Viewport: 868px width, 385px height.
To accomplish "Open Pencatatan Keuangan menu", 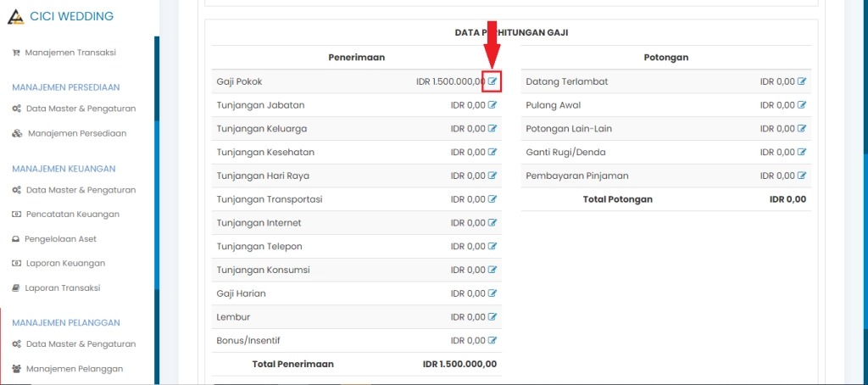I will (x=65, y=215).
